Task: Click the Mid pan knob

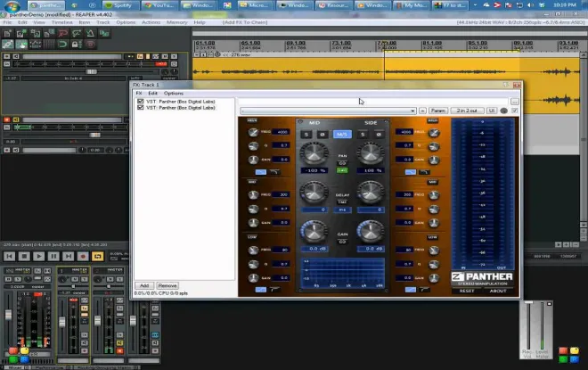Action: [314, 153]
